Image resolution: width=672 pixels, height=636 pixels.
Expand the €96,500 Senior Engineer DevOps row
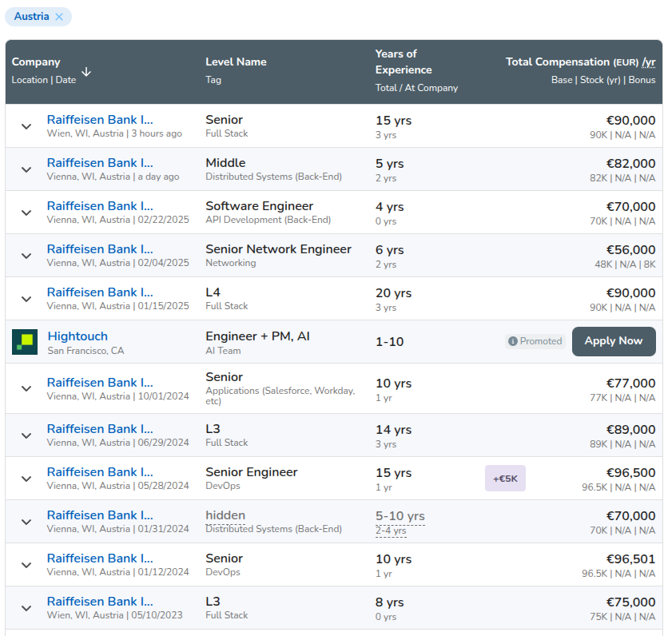(x=26, y=479)
